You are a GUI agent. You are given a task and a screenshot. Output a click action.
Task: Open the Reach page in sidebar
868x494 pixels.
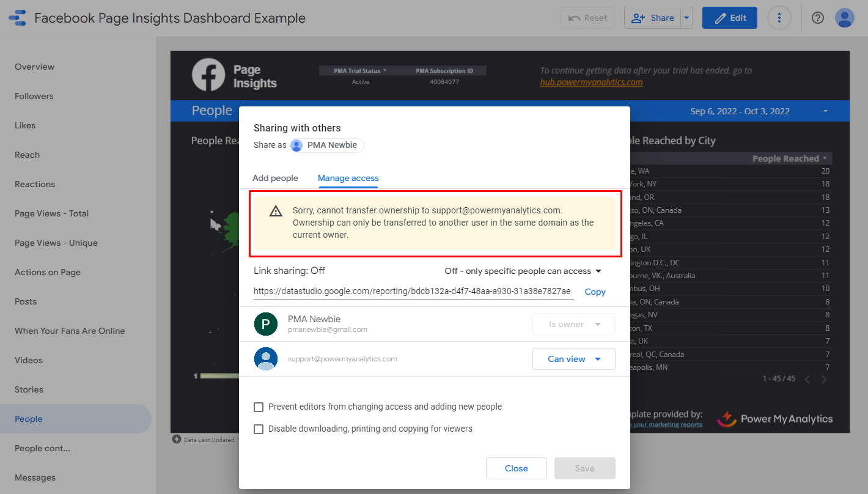click(27, 155)
